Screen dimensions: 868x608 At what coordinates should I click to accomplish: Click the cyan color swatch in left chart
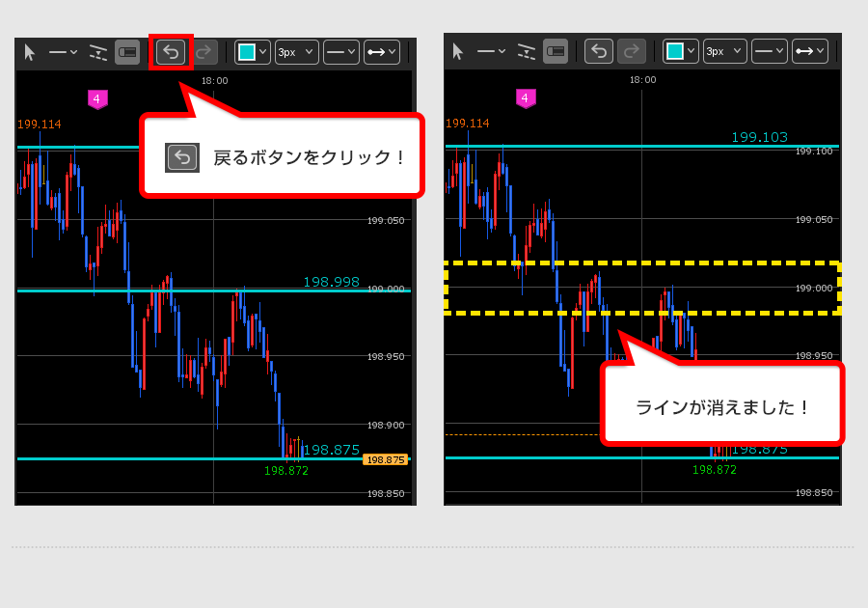click(247, 52)
